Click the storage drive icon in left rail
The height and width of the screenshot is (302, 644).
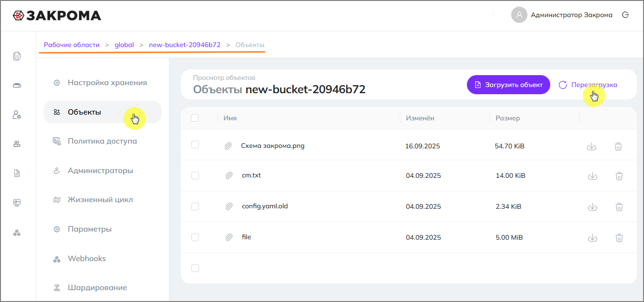click(x=17, y=86)
